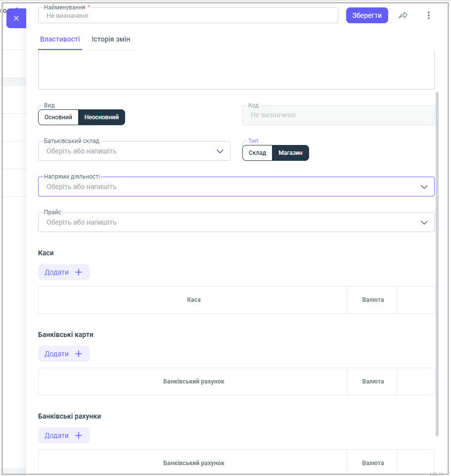The image size is (451, 476).
Task: Click plus icon under Банківські рахунки
Action: [79, 435]
